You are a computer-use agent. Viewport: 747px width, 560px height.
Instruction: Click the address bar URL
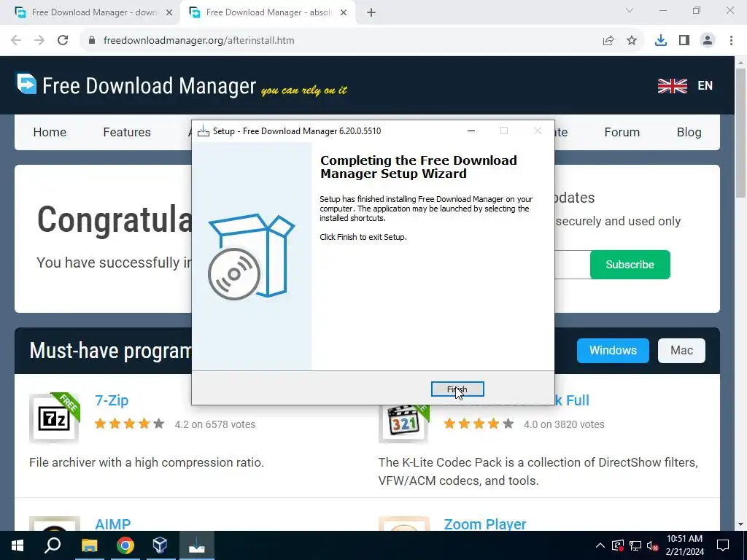pos(198,41)
